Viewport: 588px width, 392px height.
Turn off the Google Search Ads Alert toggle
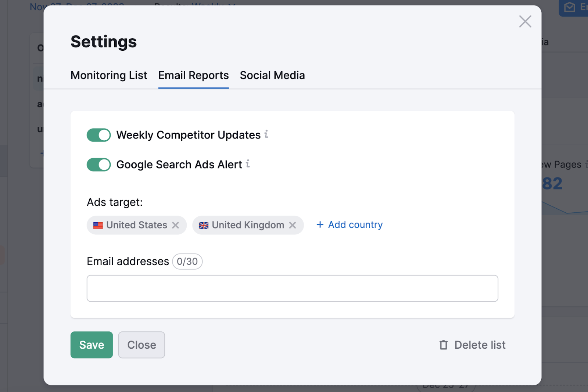98,165
